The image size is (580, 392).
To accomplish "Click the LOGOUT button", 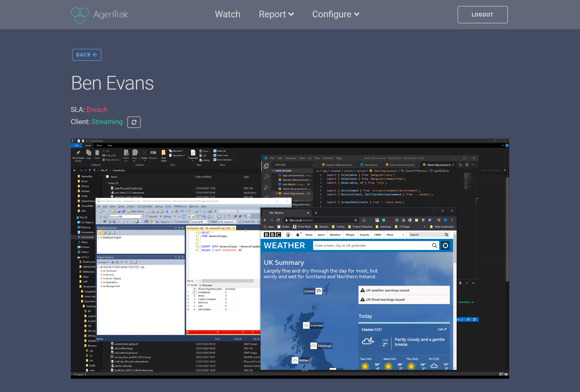I will 482,15.
